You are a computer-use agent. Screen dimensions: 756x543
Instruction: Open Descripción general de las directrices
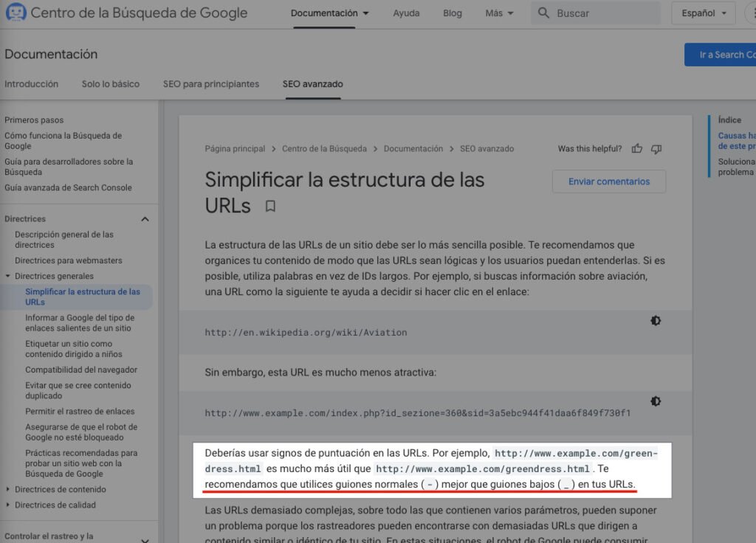click(x=64, y=240)
